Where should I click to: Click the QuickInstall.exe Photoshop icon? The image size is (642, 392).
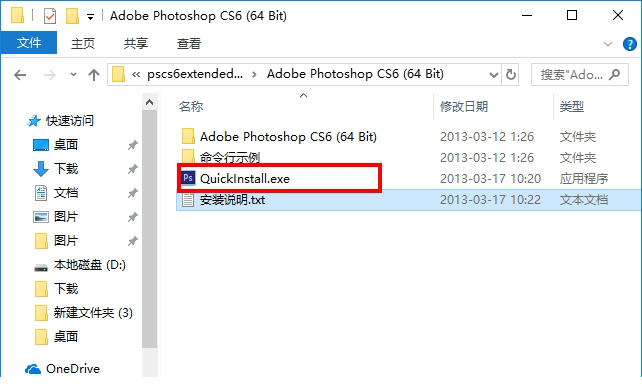point(188,178)
